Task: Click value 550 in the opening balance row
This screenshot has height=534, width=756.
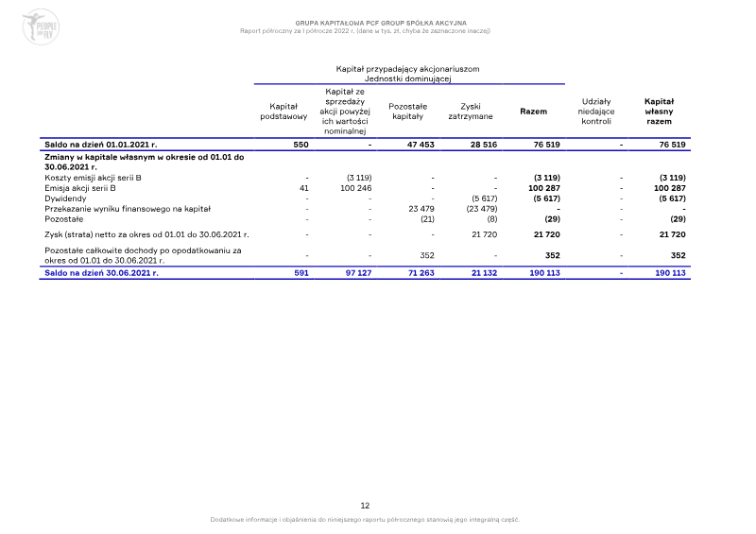Action: (301, 145)
